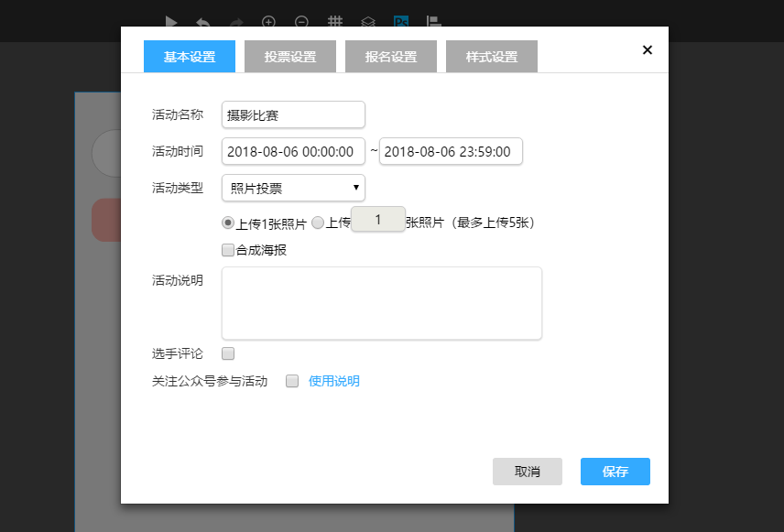Screen dimensions: 784x532
Task: Click the 活动名称 input field
Action: tap(293, 115)
